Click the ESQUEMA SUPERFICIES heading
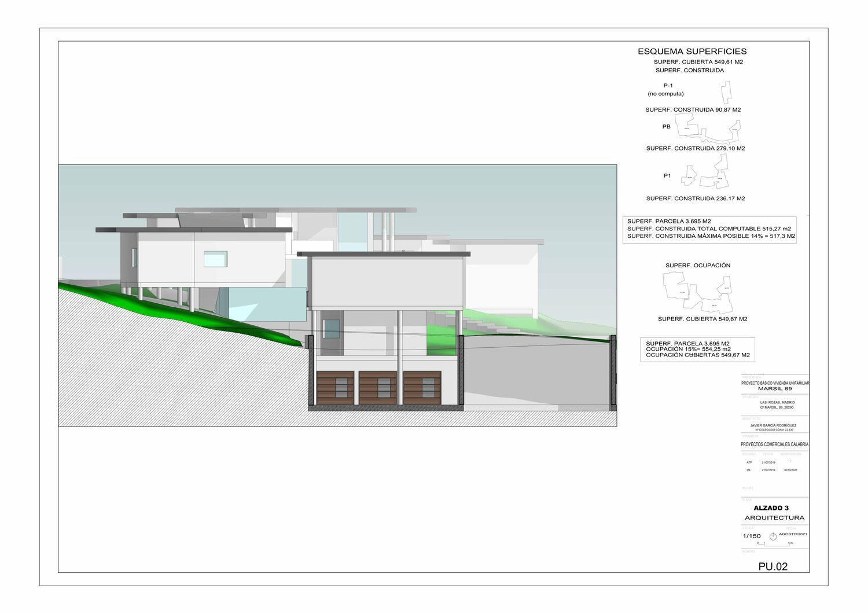 click(x=692, y=52)
